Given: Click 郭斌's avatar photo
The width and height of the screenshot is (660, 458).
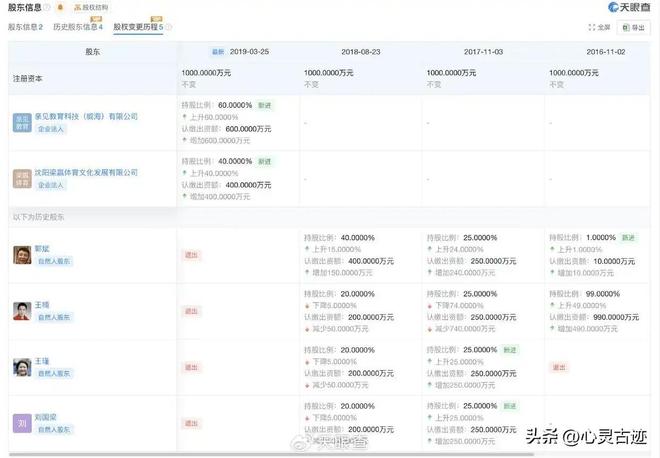Looking at the screenshot, I should (22, 255).
